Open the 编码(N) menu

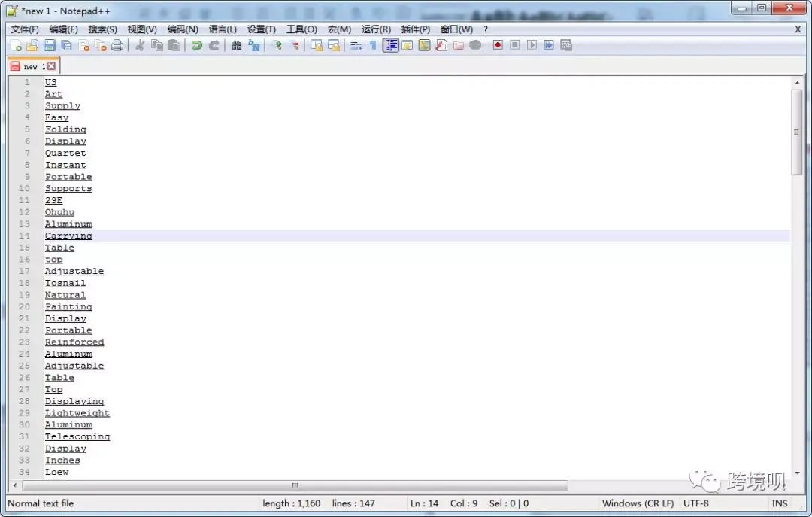pyautogui.click(x=182, y=29)
